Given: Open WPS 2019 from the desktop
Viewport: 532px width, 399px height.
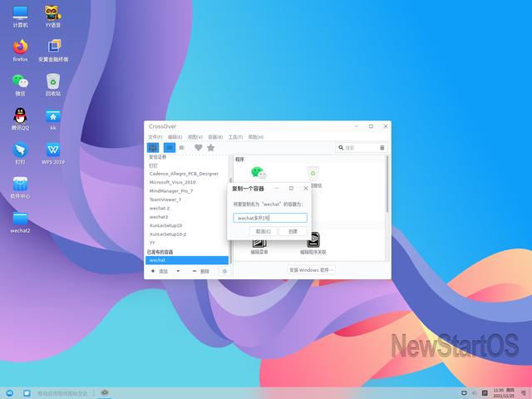Looking at the screenshot, I should [52, 150].
